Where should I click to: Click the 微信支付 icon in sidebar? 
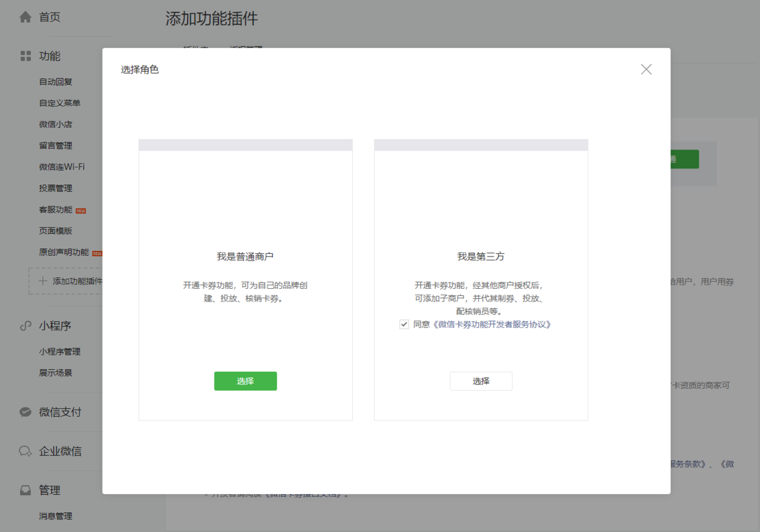[25, 412]
